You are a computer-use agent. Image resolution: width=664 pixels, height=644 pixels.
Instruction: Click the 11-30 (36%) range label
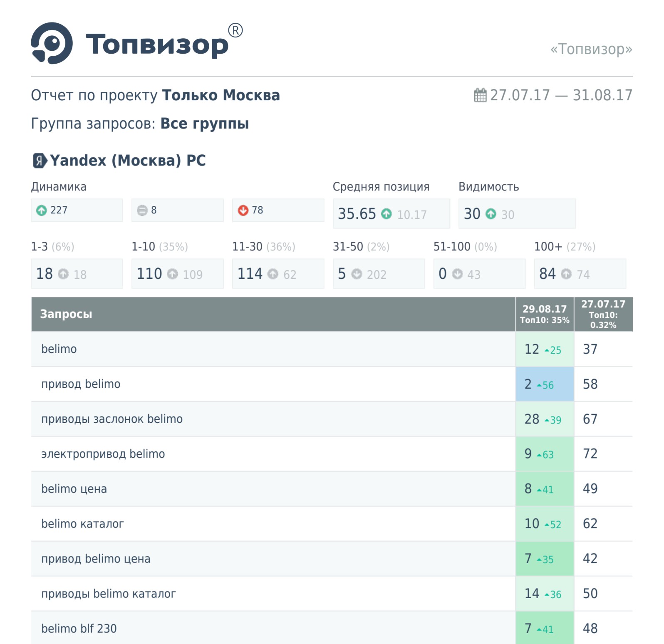tap(264, 247)
